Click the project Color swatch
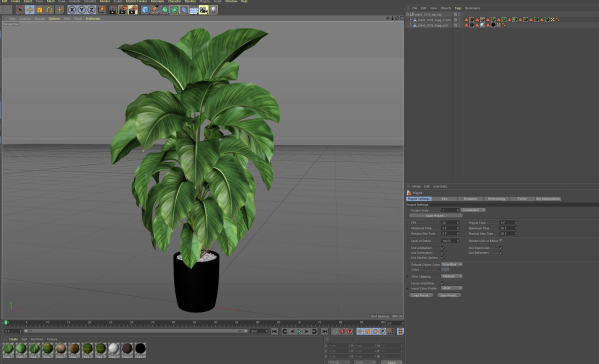The height and width of the screenshot is (364, 599). 445,269
